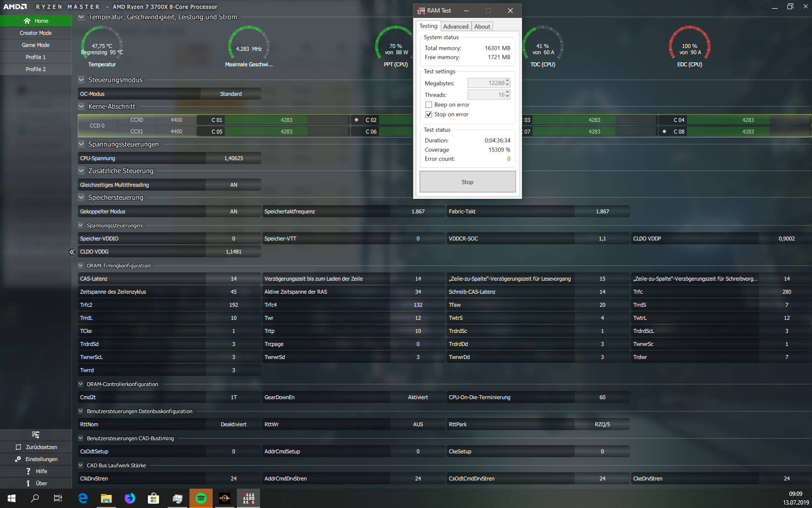Open the About tab in RAM Test
Screen dimensions: 812x508
coord(482,27)
